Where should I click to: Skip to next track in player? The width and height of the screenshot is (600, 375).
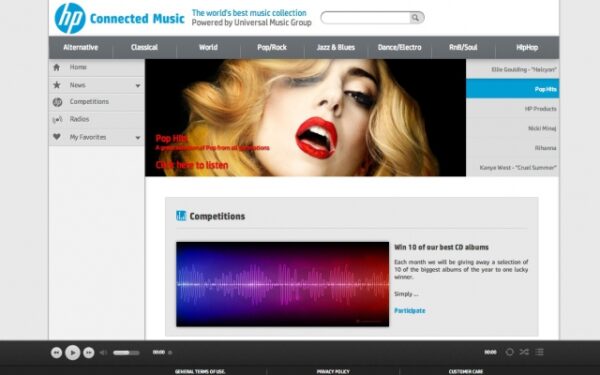(x=89, y=352)
